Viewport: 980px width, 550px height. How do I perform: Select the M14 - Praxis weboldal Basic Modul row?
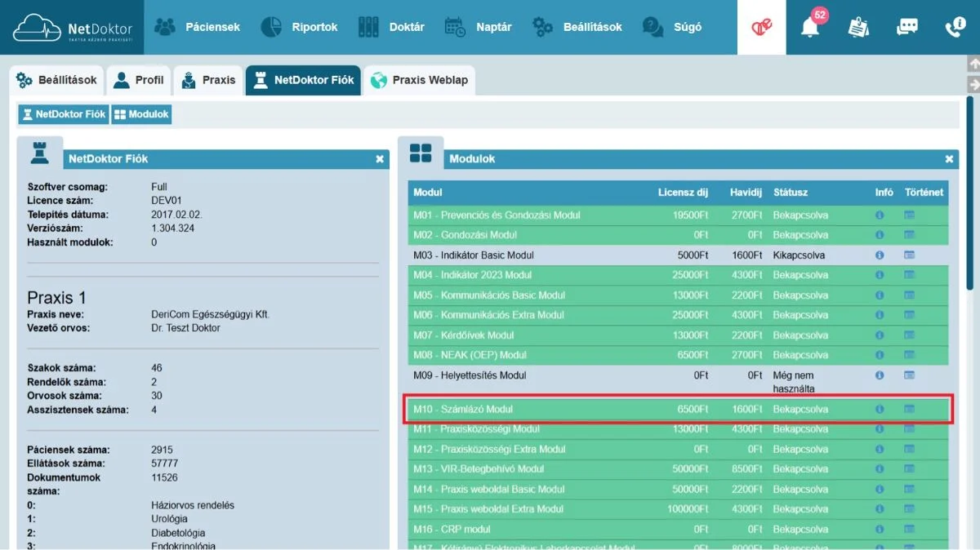click(679, 490)
